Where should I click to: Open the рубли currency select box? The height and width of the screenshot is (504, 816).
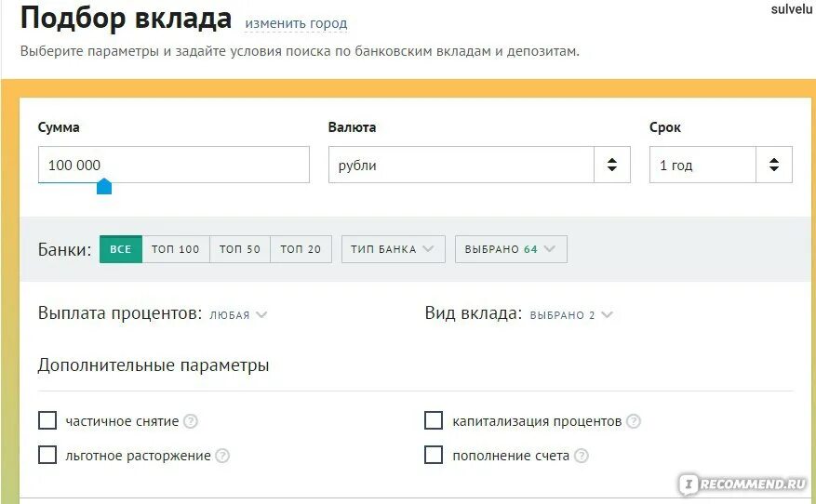tap(479, 165)
